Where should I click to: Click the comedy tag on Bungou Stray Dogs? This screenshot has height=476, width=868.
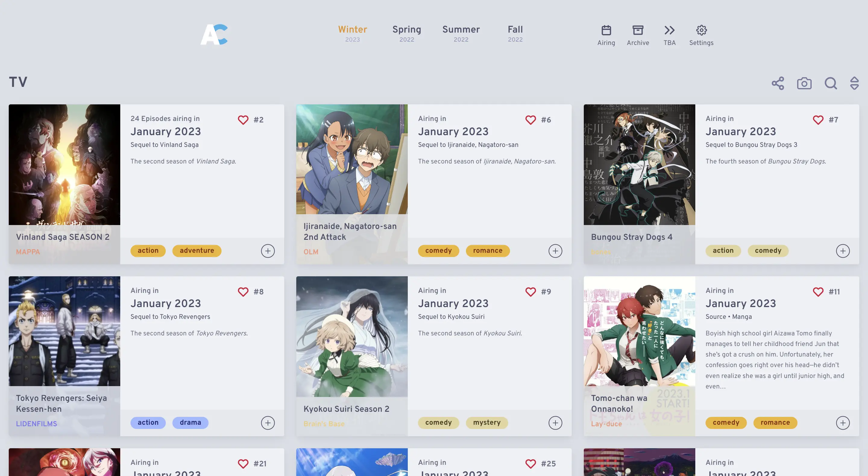tap(768, 251)
